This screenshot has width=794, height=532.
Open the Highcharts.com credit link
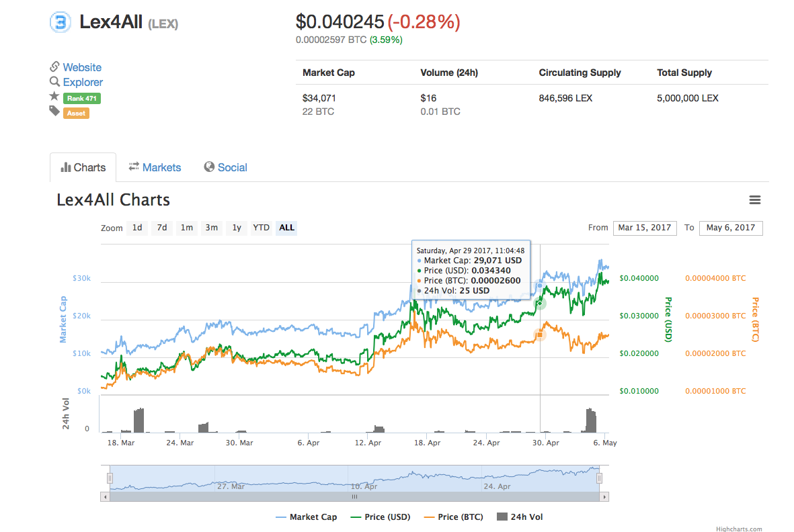[739, 529]
